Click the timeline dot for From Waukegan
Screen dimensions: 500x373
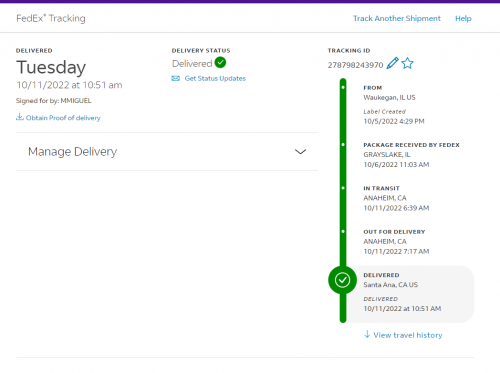coord(343,88)
